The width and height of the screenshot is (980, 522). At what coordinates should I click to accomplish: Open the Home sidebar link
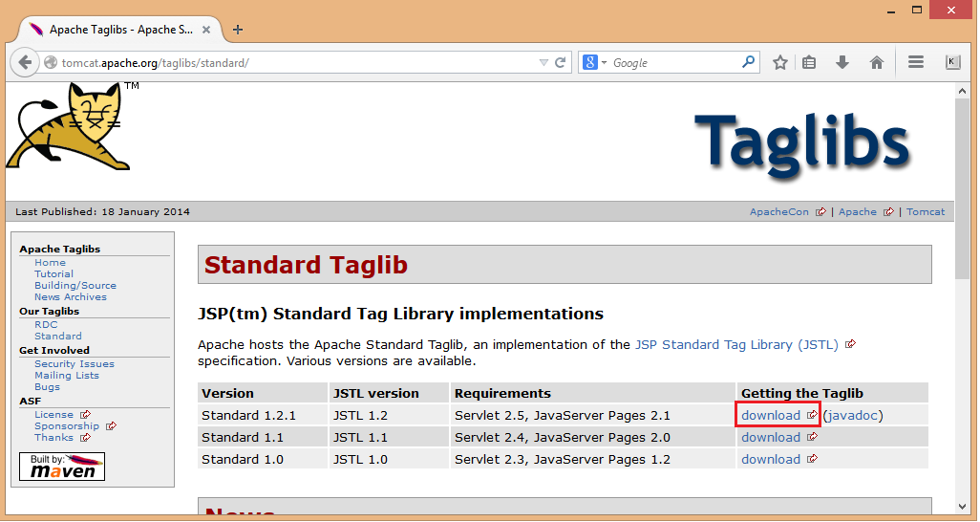(50, 263)
